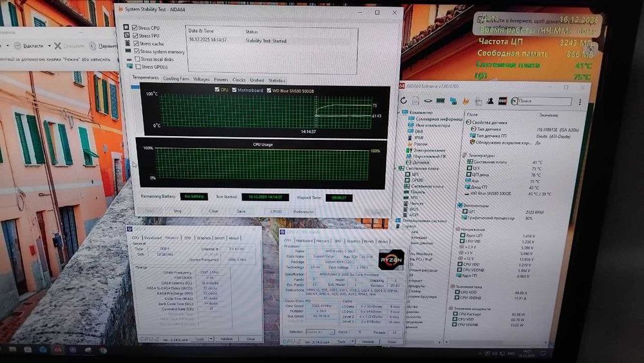Switch to Voltages tab in stability test
Viewport: 644px width, 363px height.
201,79
